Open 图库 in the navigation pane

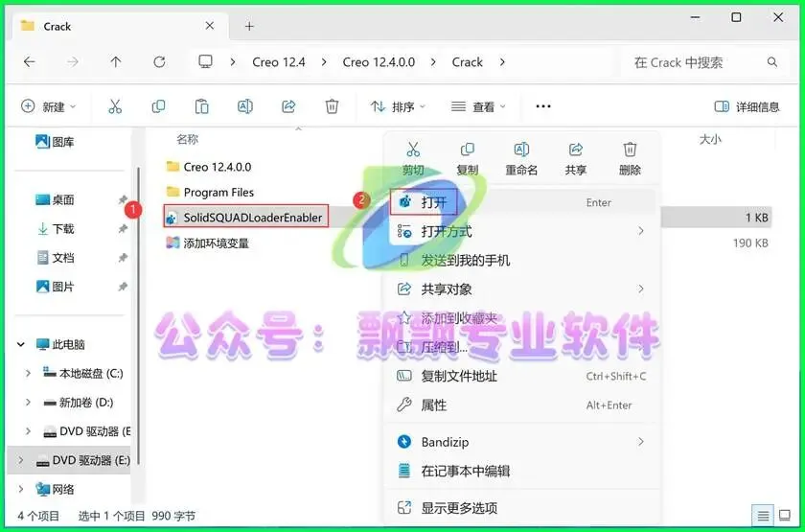[x=55, y=142]
